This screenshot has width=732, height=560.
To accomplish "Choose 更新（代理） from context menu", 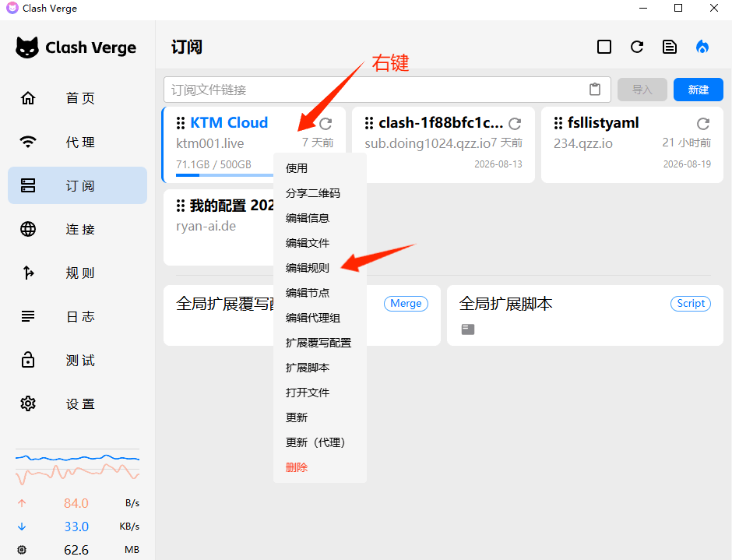I will 320,442.
